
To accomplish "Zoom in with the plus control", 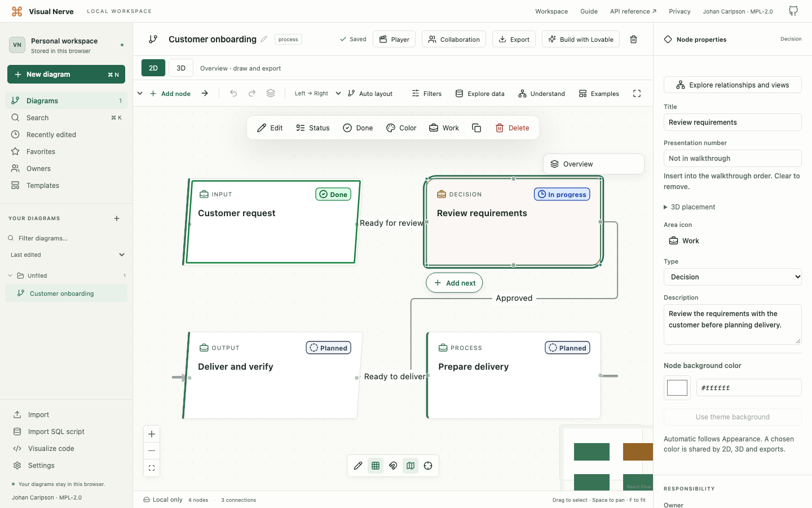I will pos(152,434).
